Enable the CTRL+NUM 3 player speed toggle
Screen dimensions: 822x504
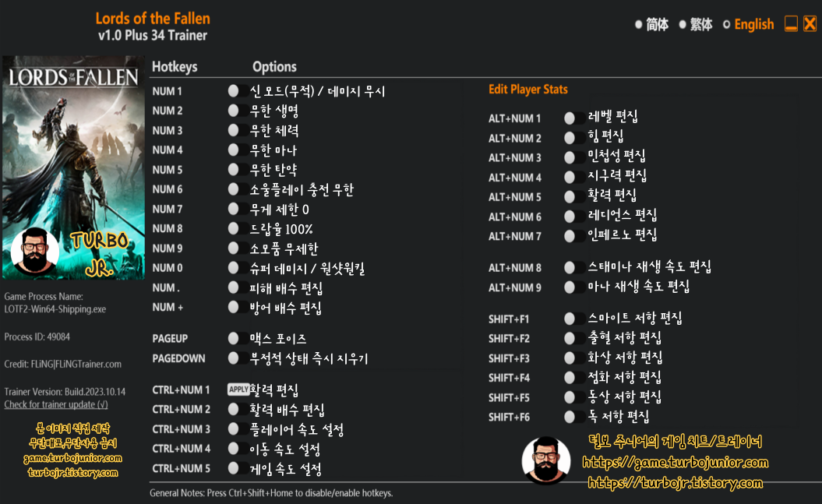pyautogui.click(x=238, y=429)
